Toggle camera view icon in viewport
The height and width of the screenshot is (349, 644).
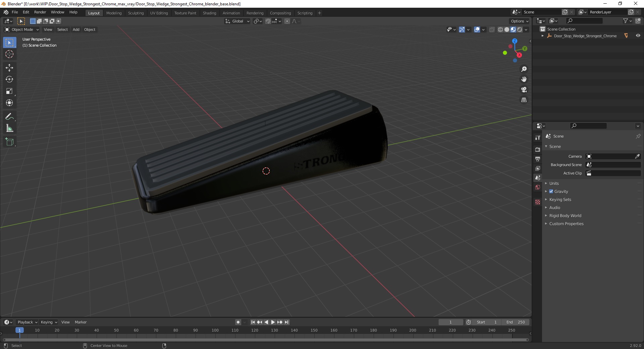(524, 90)
